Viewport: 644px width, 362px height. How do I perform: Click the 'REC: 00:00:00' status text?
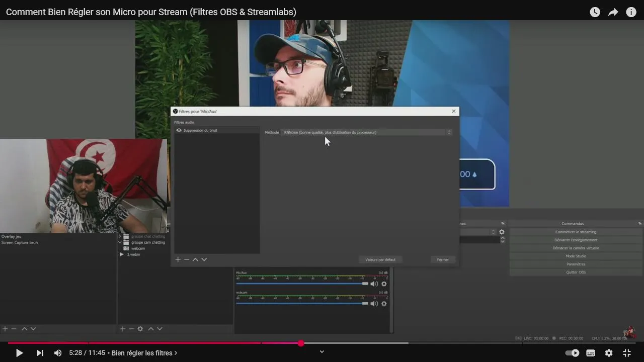571,338
